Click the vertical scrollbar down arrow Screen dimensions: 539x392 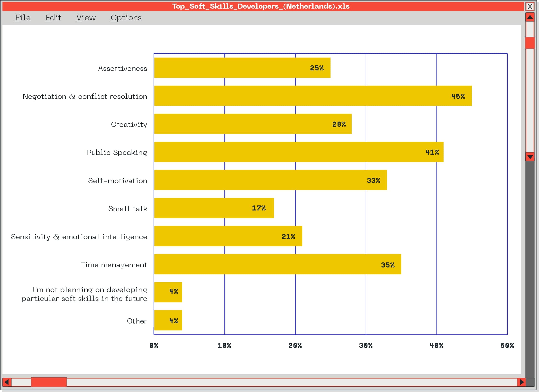coord(530,157)
